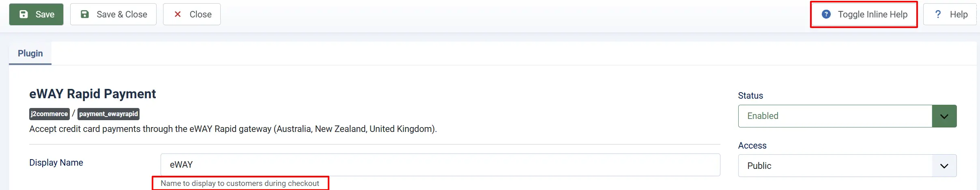Image resolution: width=980 pixels, height=190 pixels.
Task: Toggle Inline Help on or off
Action: pyautogui.click(x=864, y=15)
